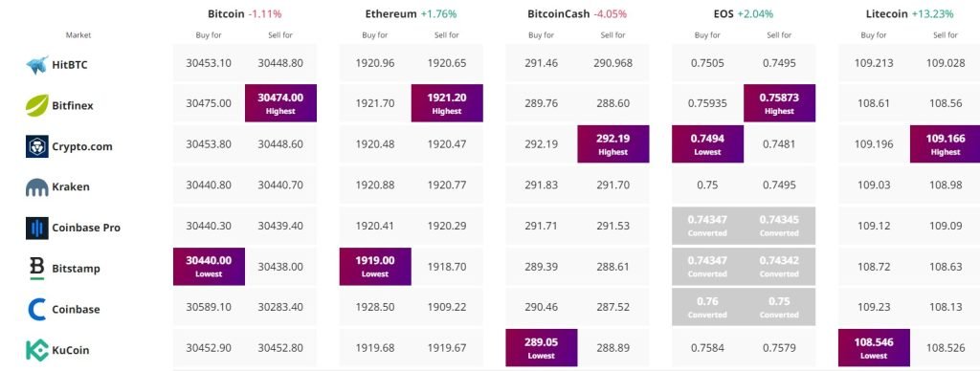Select the Kraken exchange logo icon
980x371 pixels.
click(x=37, y=186)
